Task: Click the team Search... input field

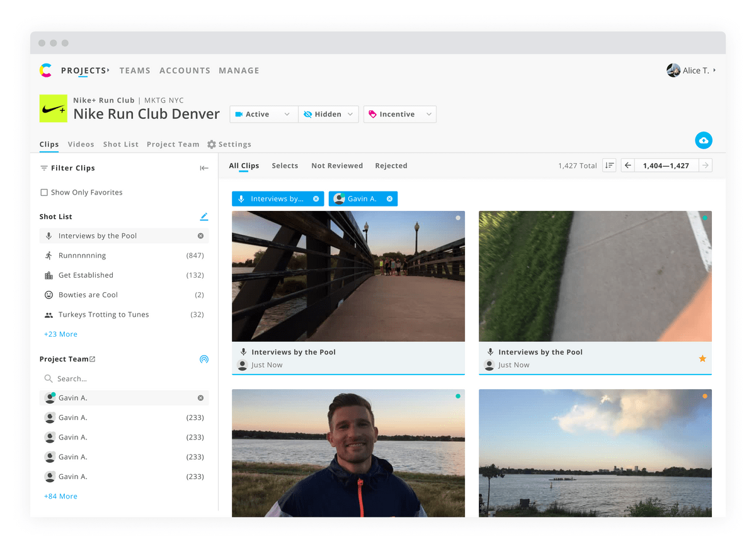Action: 124,379
